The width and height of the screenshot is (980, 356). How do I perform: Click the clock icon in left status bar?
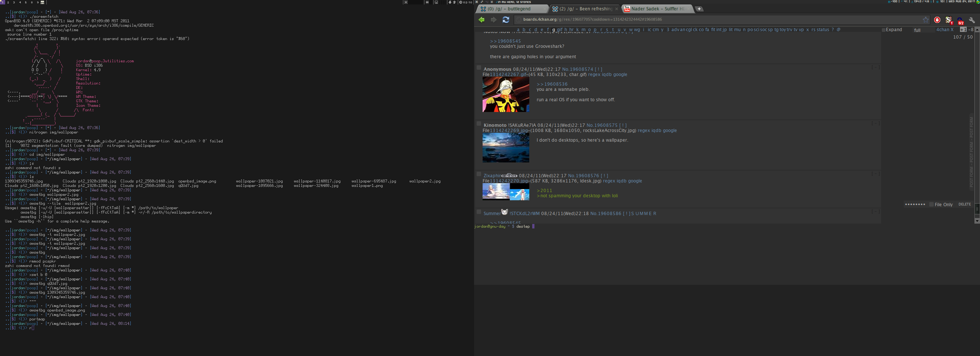tap(460, 2)
